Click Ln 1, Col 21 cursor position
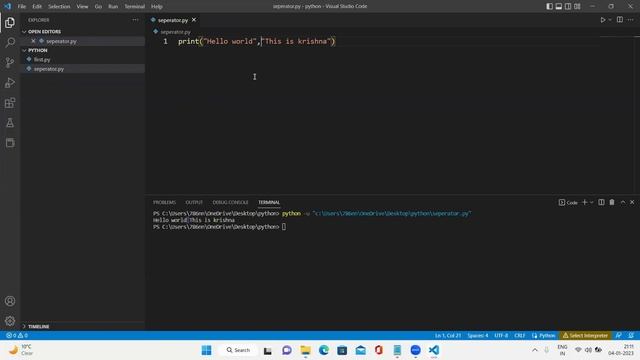 point(448,335)
